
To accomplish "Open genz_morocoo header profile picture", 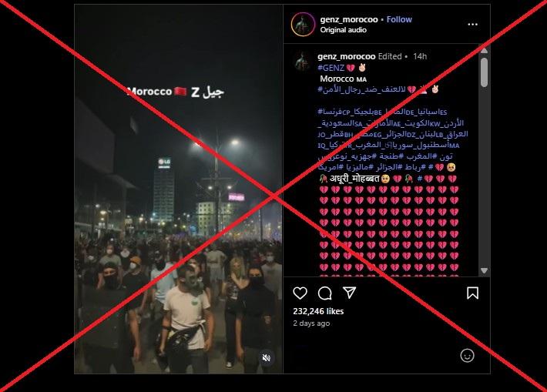I will coord(303,25).
